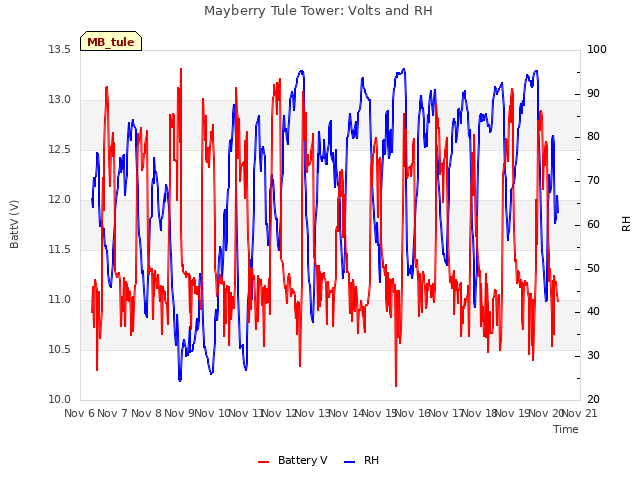Click the 10.5 left axis tick label
Screen dimensions: 640x480
59,350
